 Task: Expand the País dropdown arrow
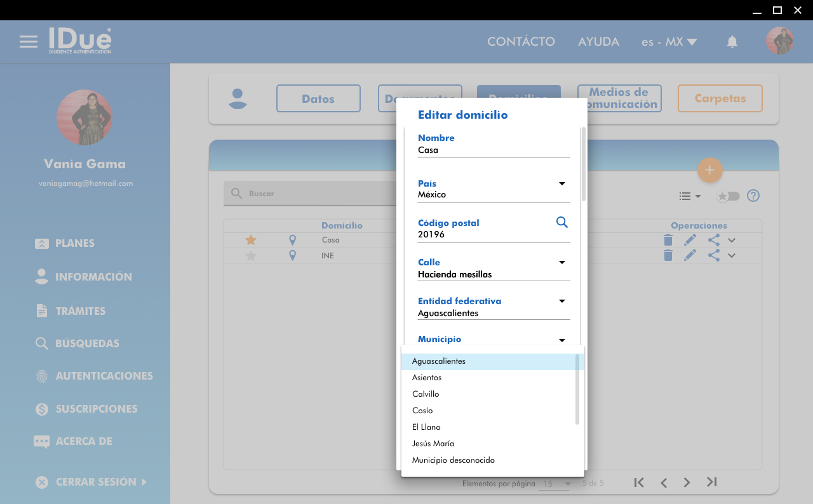coord(561,184)
